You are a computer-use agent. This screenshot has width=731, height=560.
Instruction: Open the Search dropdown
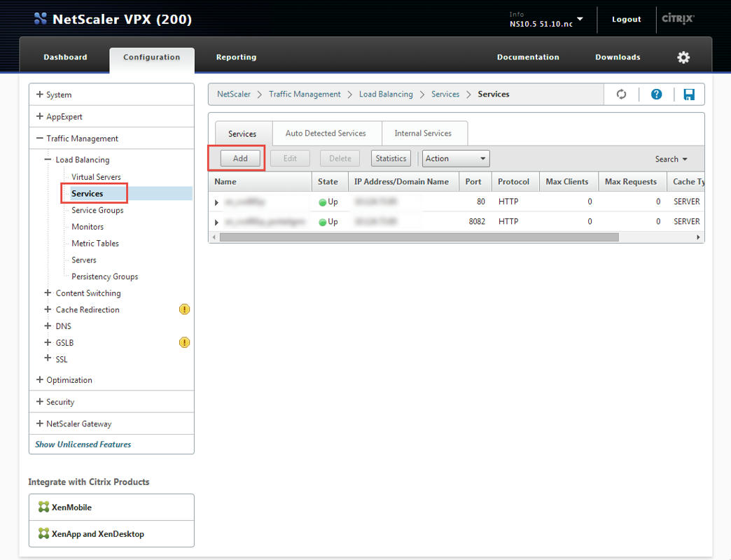(x=671, y=159)
